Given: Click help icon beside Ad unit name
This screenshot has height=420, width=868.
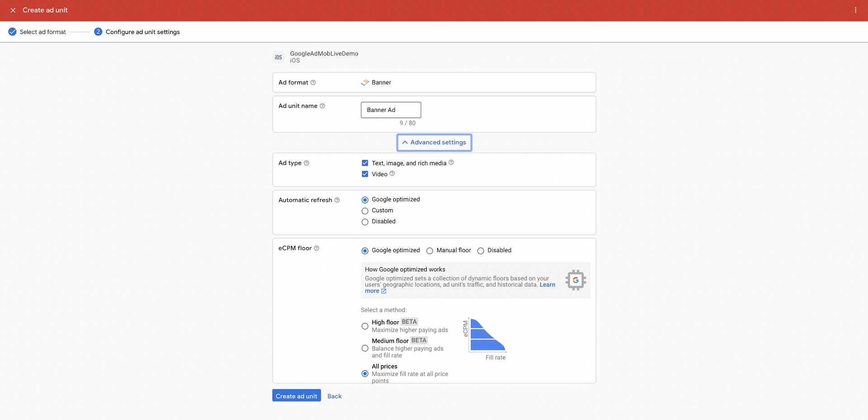Looking at the screenshot, I should 322,106.
